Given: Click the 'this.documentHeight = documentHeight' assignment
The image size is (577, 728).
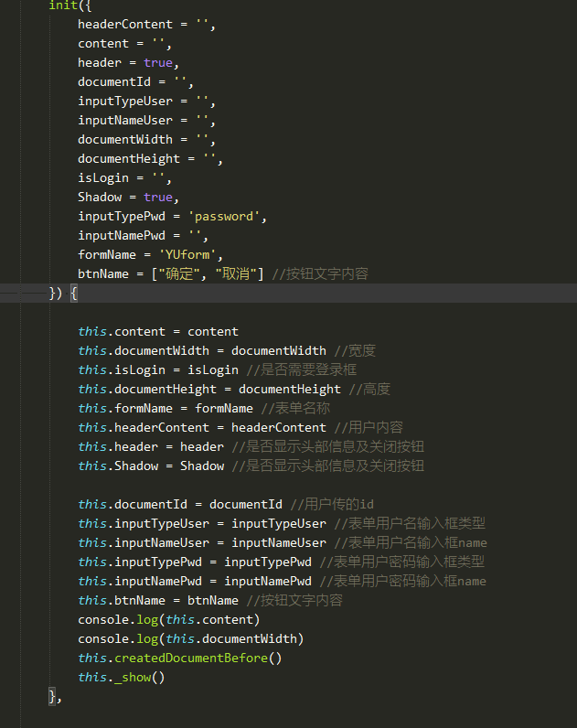Looking at the screenshot, I should [208, 389].
